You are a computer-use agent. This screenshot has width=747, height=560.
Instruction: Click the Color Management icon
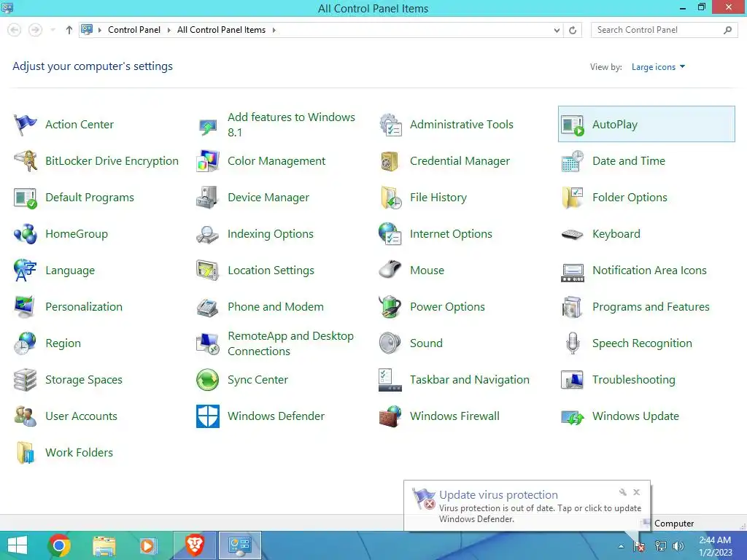pyautogui.click(x=208, y=161)
